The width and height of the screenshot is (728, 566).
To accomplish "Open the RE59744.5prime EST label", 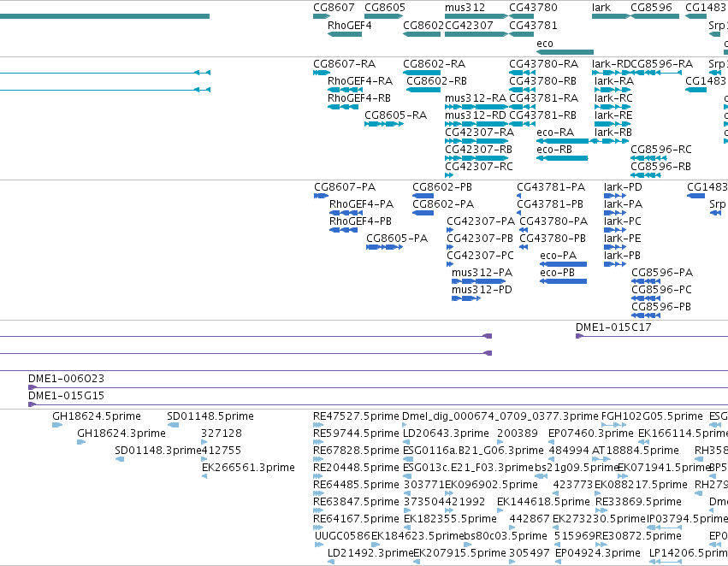I will 356,433.
